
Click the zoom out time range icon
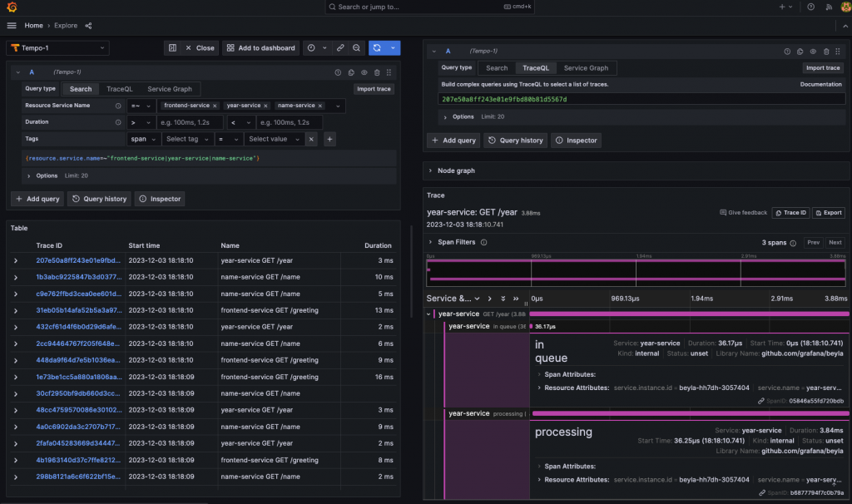click(356, 48)
